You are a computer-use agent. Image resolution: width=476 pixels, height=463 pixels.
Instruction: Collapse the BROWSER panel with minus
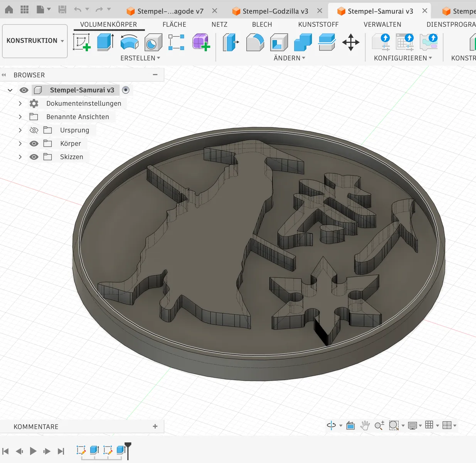[x=155, y=75]
